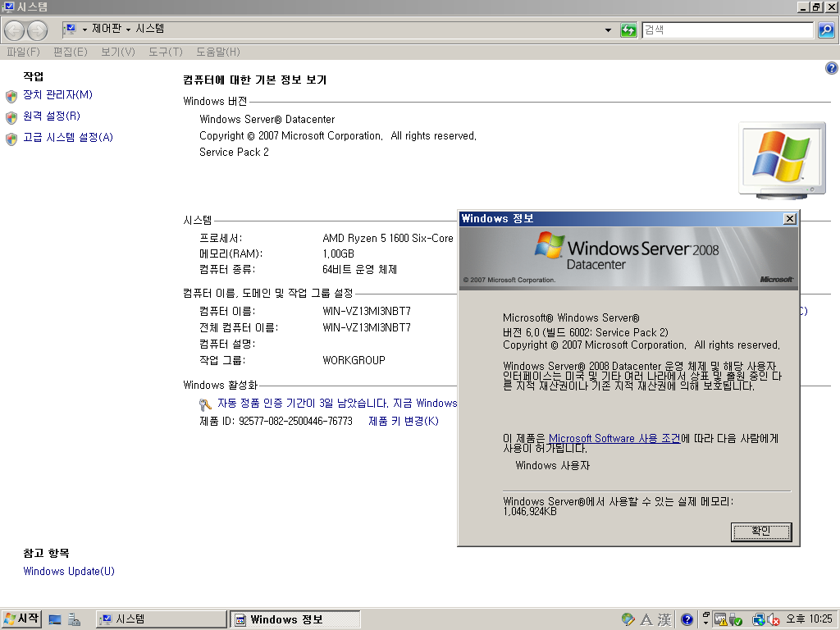
Task: Click 확인 button in Windows 정보 dialog
Action: click(761, 532)
